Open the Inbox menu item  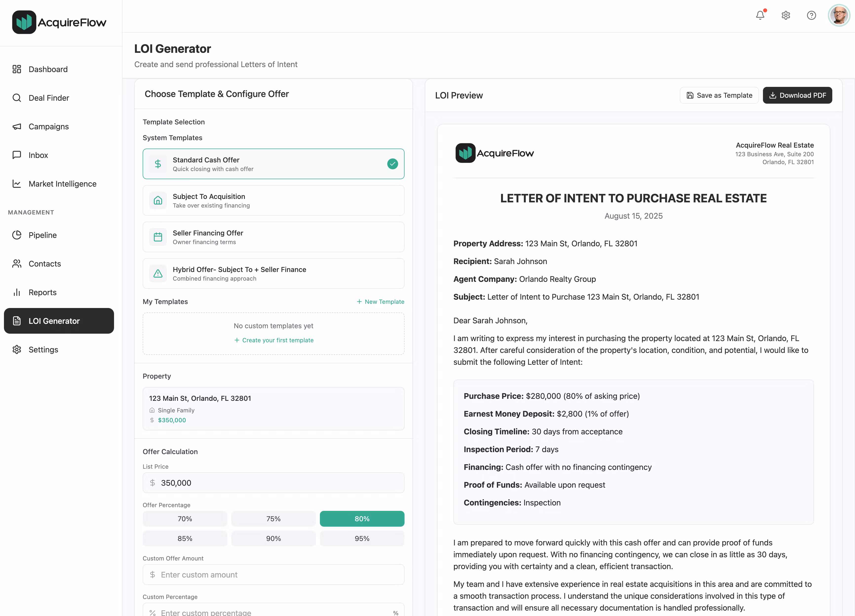tap(39, 155)
